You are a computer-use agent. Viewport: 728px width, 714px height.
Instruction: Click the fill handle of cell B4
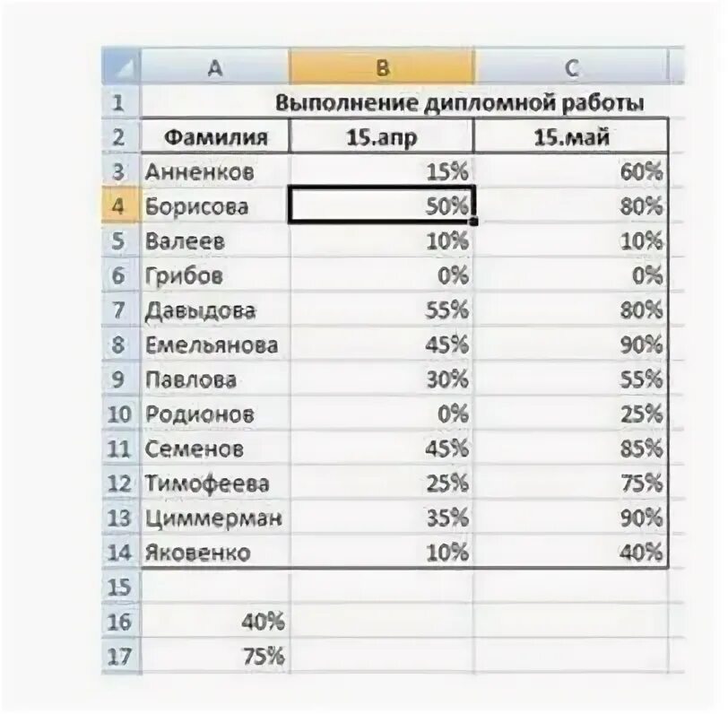(473, 222)
